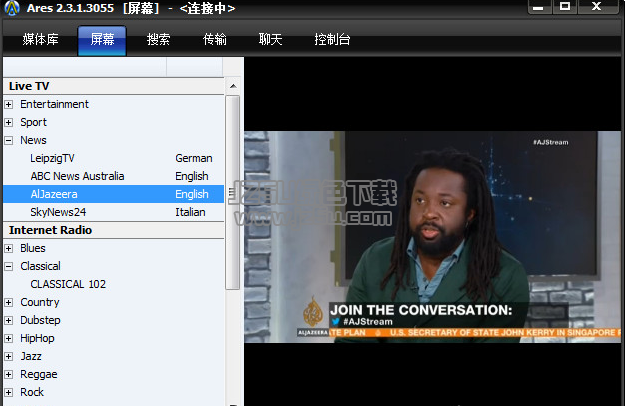Click Italian language of SkyNews24
626x406 pixels.
click(190, 212)
